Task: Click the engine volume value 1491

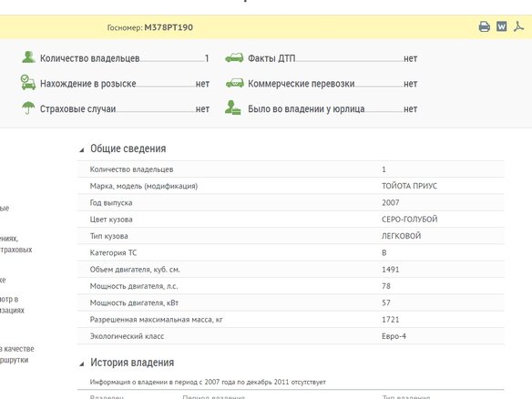Action: point(391,270)
